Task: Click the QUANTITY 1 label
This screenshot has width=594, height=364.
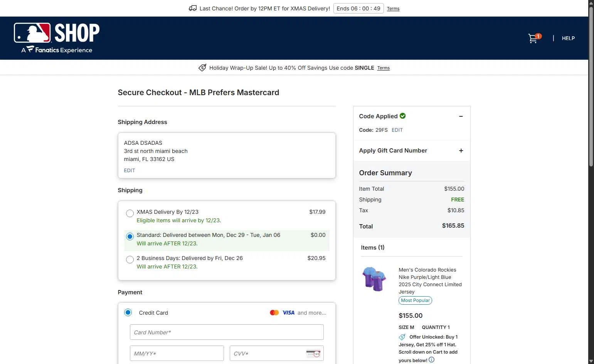Action: (x=436, y=327)
